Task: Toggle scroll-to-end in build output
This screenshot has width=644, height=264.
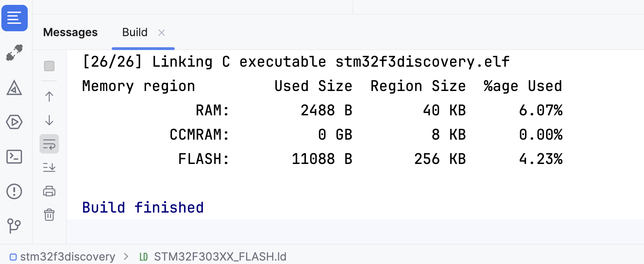Action: [x=49, y=167]
